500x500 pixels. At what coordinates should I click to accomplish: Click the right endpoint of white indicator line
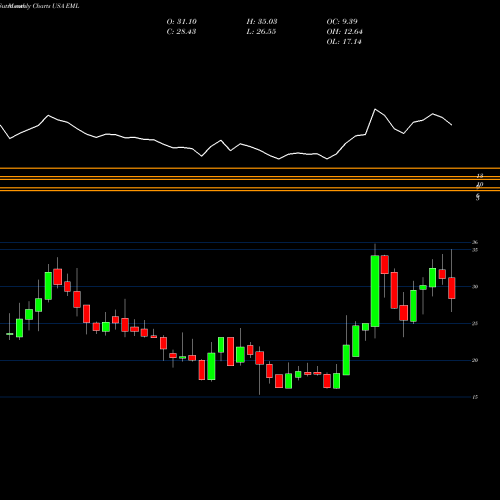(x=452, y=125)
